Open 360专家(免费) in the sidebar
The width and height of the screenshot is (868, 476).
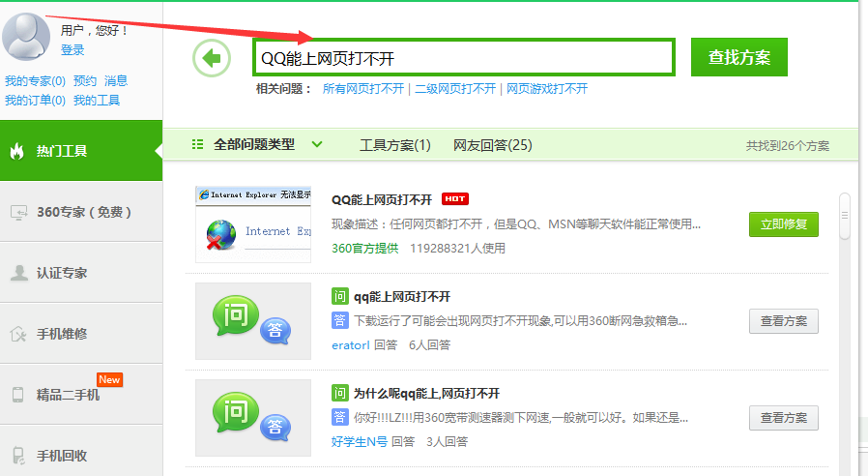81,212
